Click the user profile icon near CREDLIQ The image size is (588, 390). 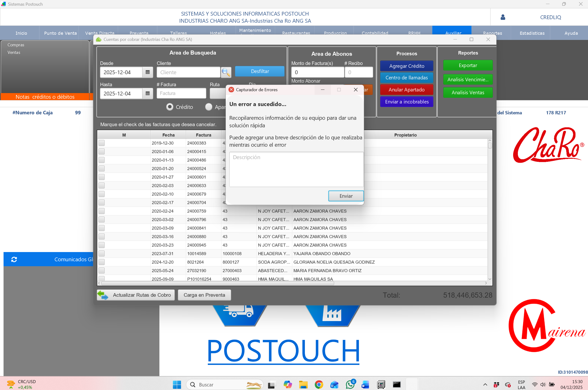point(503,17)
